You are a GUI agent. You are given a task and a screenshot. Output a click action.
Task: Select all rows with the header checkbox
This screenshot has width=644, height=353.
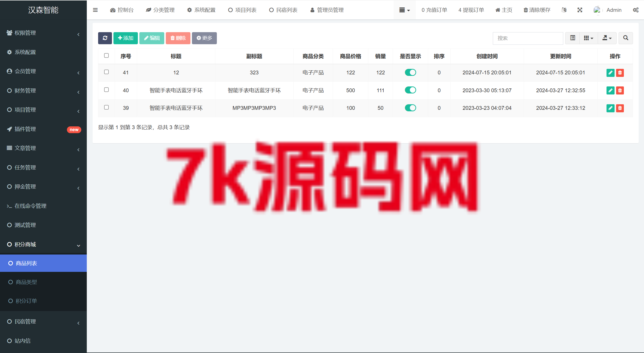[106, 56]
